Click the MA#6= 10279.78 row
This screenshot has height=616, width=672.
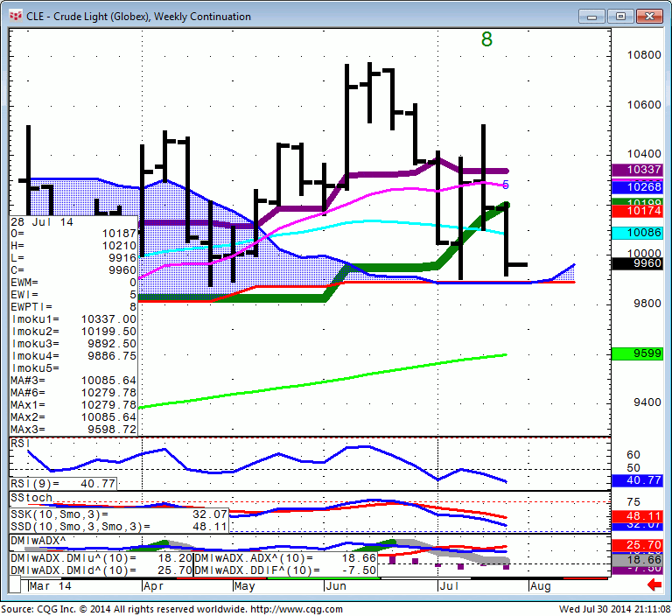point(73,393)
